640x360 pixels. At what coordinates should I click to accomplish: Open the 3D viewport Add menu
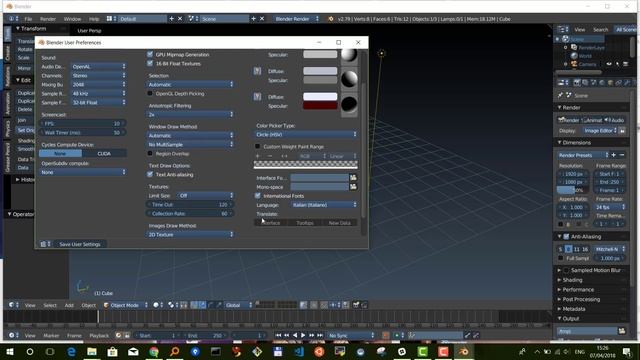(x=69, y=305)
